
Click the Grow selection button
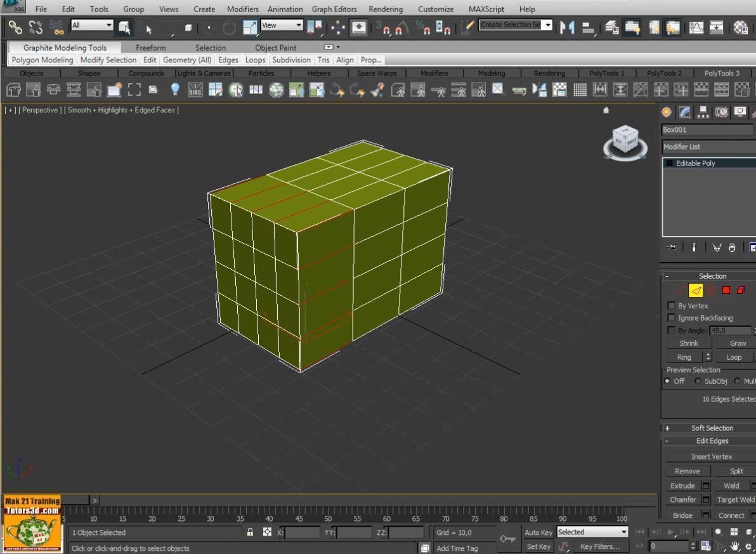click(x=738, y=343)
